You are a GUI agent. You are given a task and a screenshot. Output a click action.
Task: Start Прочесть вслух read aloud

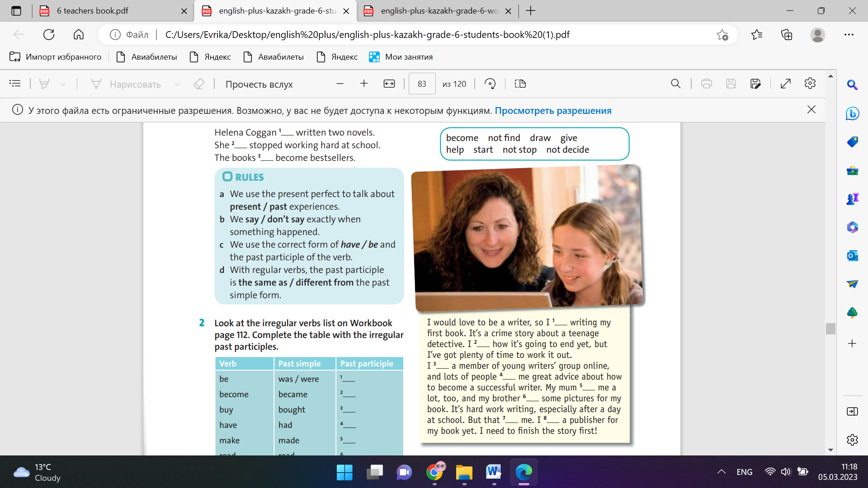pyautogui.click(x=259, y=84)
